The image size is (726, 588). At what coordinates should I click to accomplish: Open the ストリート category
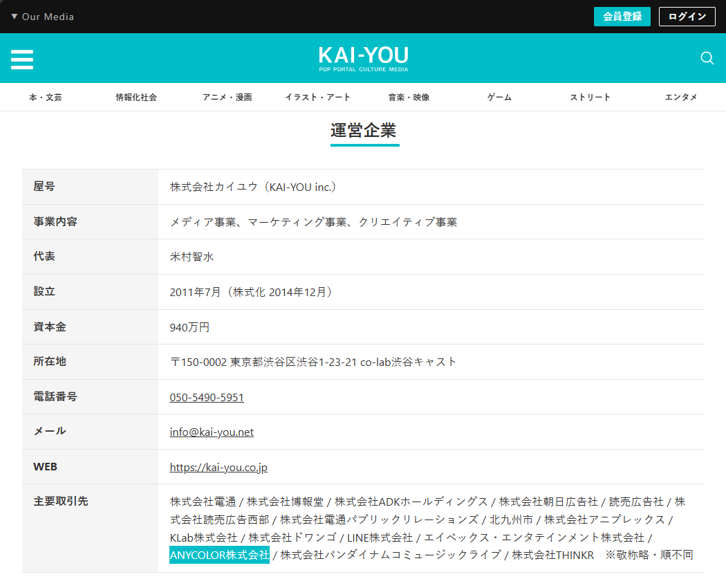click(x=590, y=98)
